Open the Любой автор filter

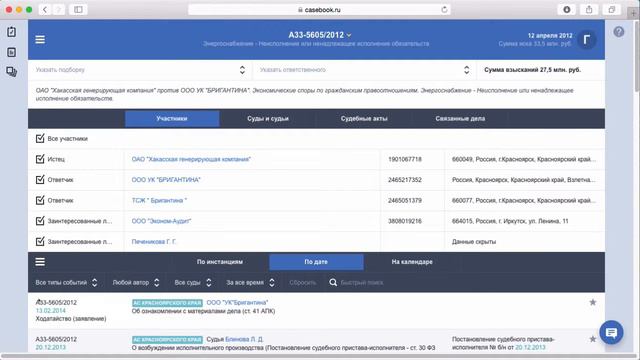(x=136, y=282)
